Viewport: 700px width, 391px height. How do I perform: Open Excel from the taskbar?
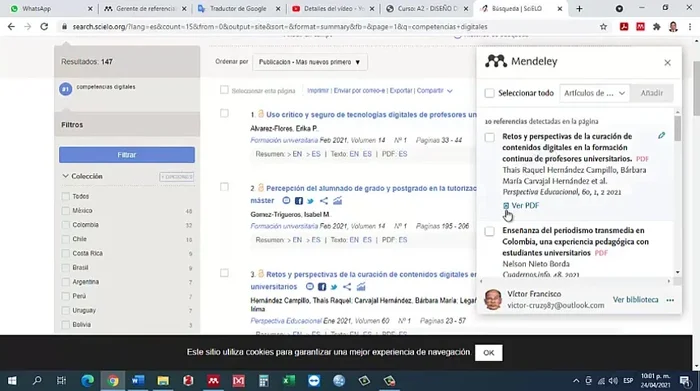click(288, 380)
